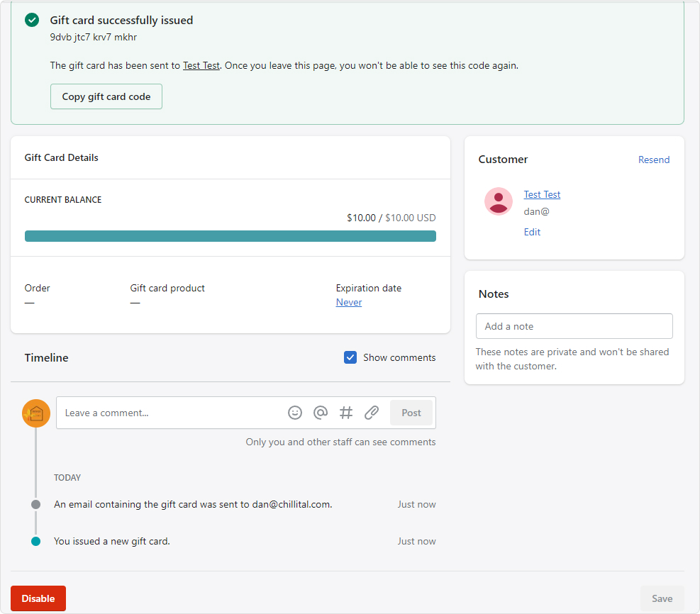Toggle the Show comments checkbox
This screenshot has height=614, width=700.
[350, 357]
